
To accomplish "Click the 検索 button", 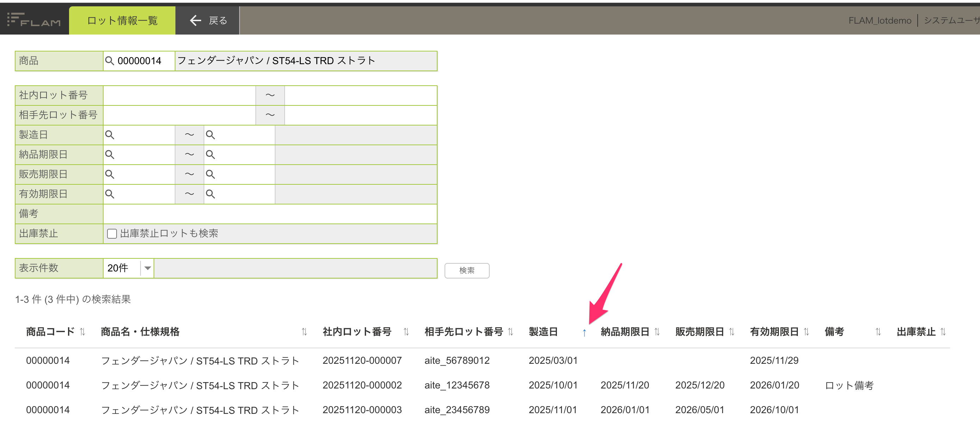I will (x=467, y=270).
